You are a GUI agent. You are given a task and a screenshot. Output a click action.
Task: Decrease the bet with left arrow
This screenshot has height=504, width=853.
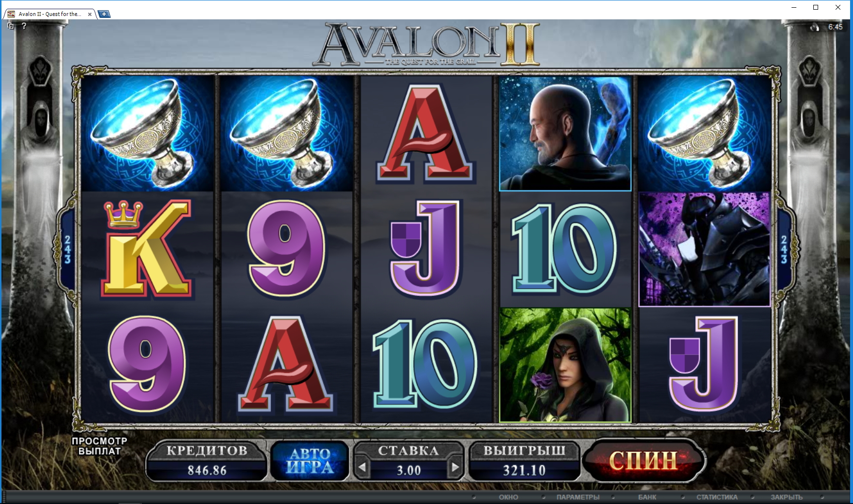coord(362,468)
